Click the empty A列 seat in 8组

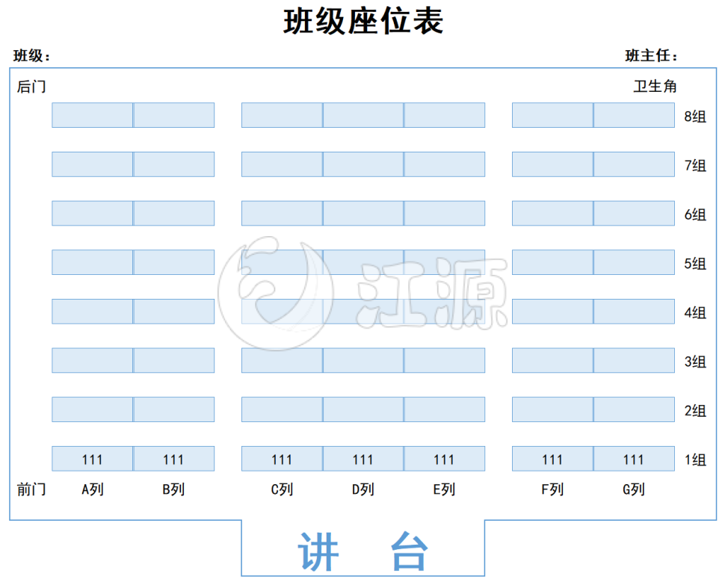(x=93, y=115)
